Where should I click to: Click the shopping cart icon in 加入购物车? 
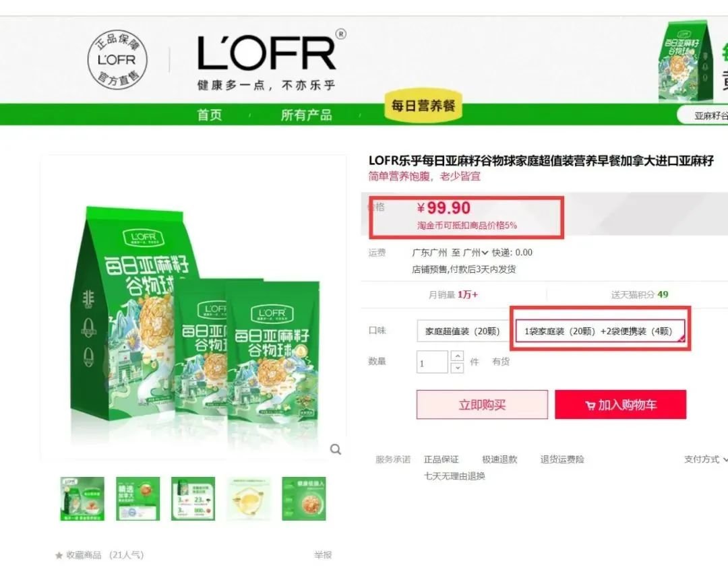coord(590,405)
